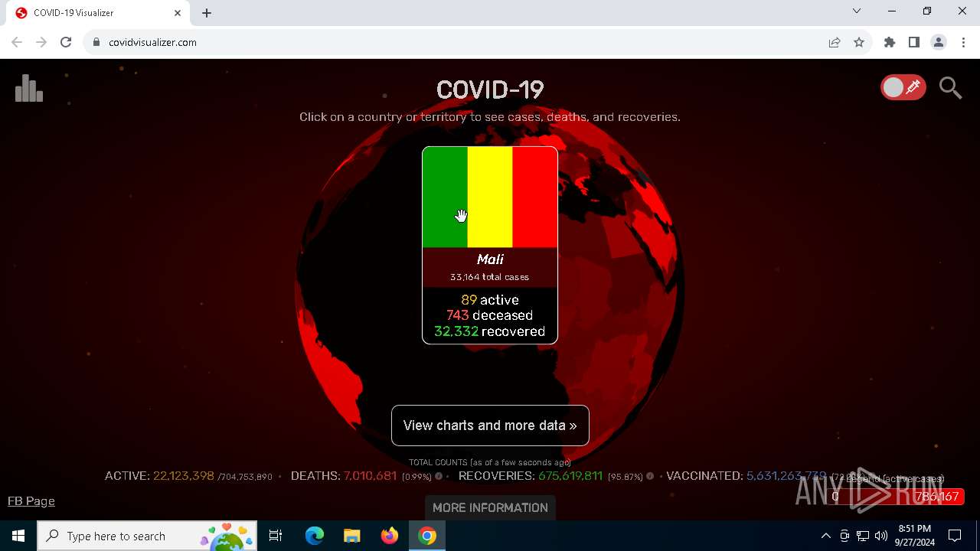Visit the FB Page link

(31, 501)
